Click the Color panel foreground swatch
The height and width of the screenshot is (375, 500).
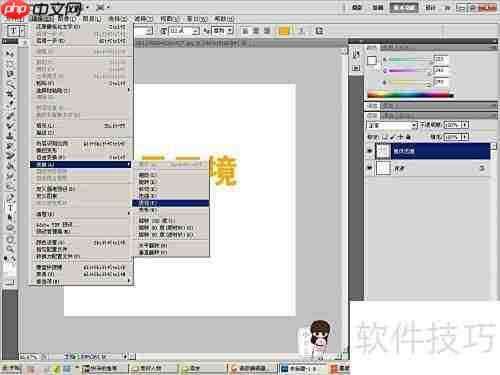(x=371, y=60)
